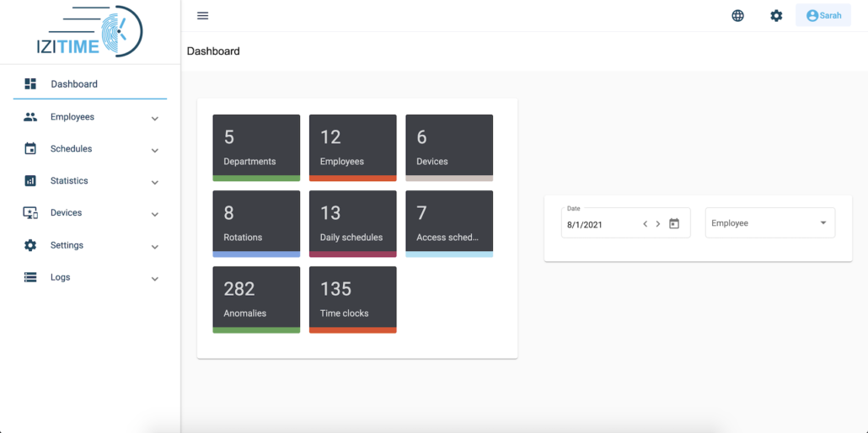868x433 pixels.
Task: Click the Employees people icon
Action: tap(30, 117)
